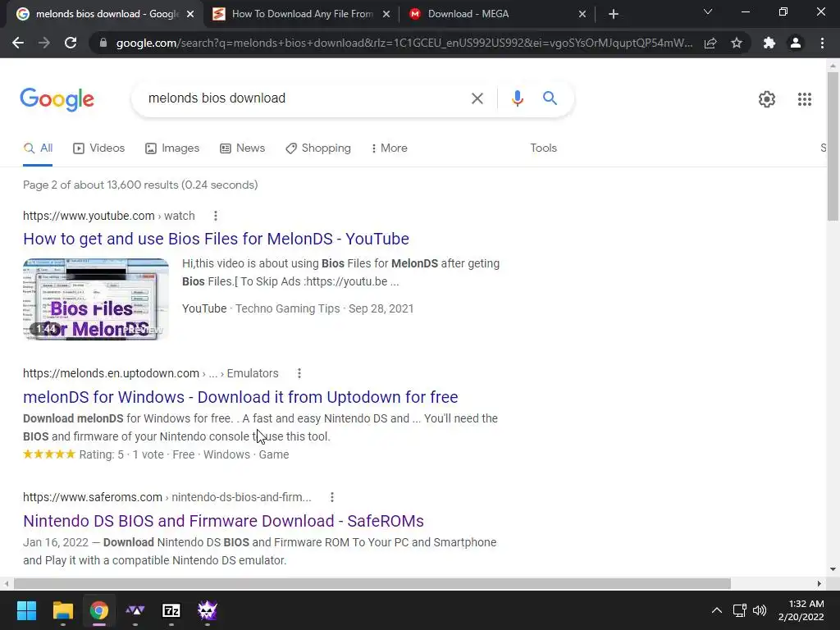Click the magnifier search button

tap(550, 98)
